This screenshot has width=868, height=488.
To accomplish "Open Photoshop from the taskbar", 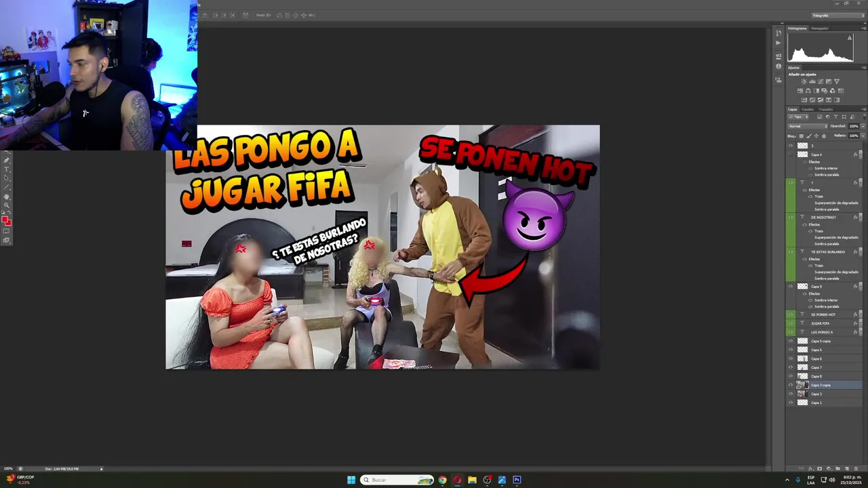I will tap(517, 480).
